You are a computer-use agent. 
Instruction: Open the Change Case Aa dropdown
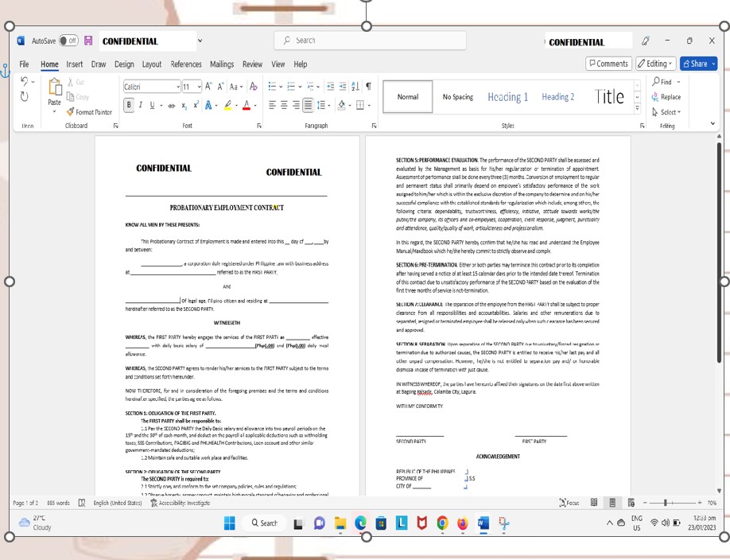pos(235,87)
